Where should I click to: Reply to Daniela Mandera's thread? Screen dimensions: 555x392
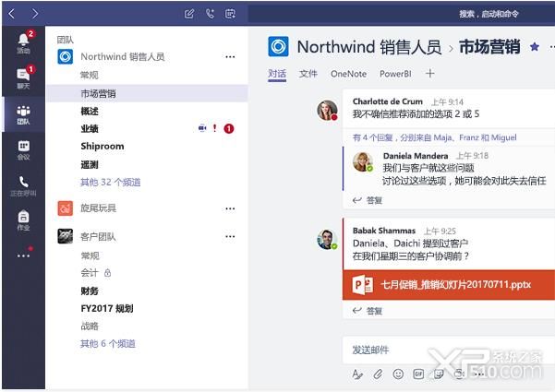368,200
